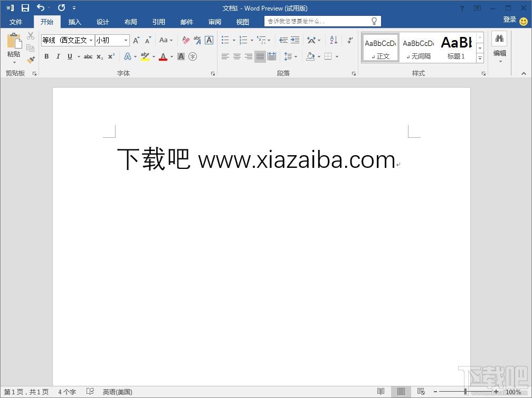532x398 pixels.
Task: Click the Cut scissors icon
Action: pyautogui.click(x=31, y=35)
